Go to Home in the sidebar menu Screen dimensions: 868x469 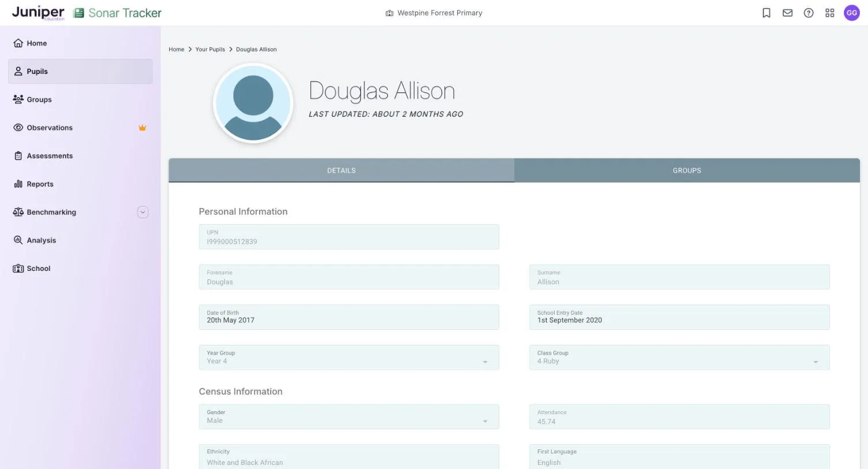[x=80, y=43]
